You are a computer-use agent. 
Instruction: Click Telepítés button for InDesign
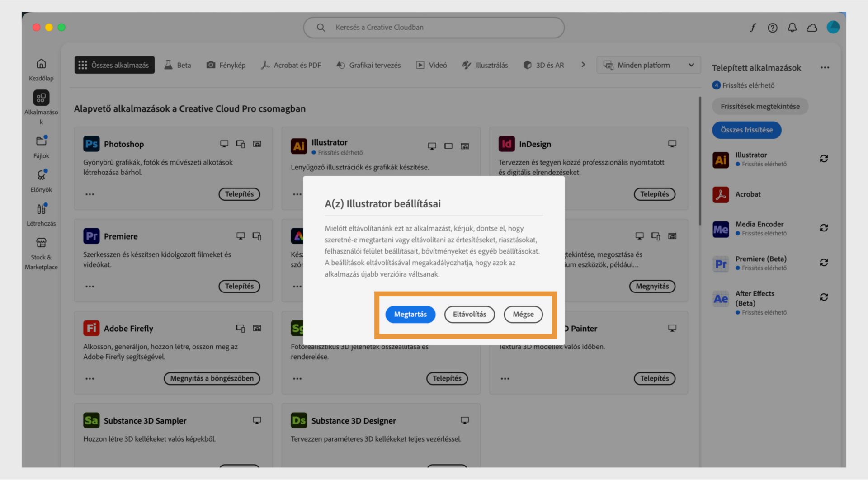pyautogui.click(x=654, y=194)
